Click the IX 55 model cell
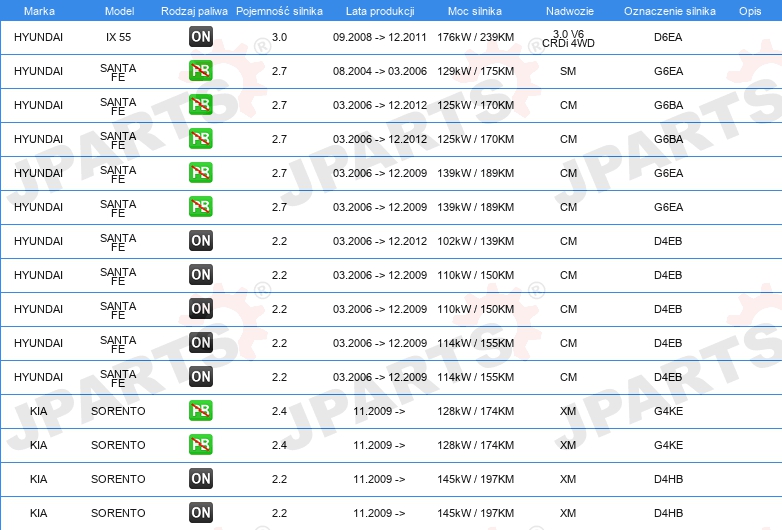782x530 pixels. (x=118, y=37)
